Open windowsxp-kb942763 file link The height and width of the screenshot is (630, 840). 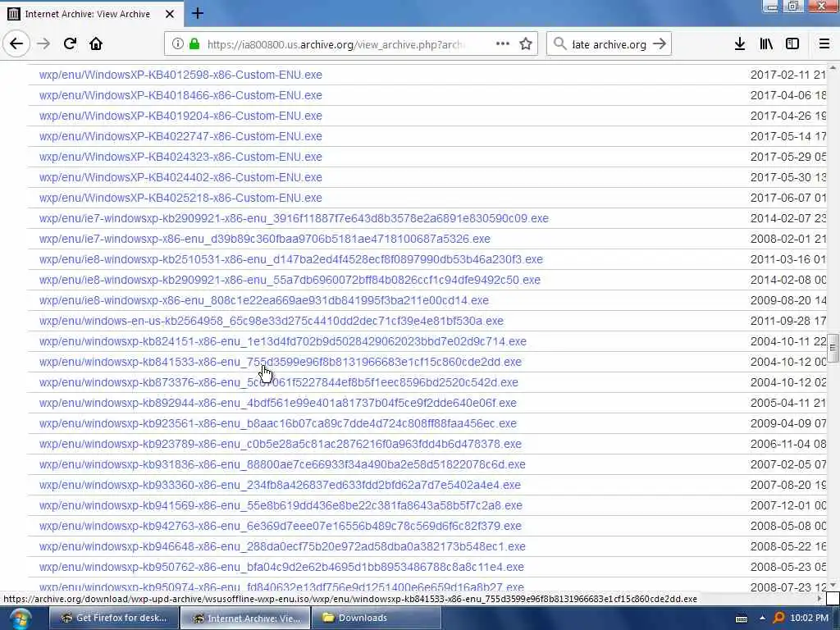281,526
